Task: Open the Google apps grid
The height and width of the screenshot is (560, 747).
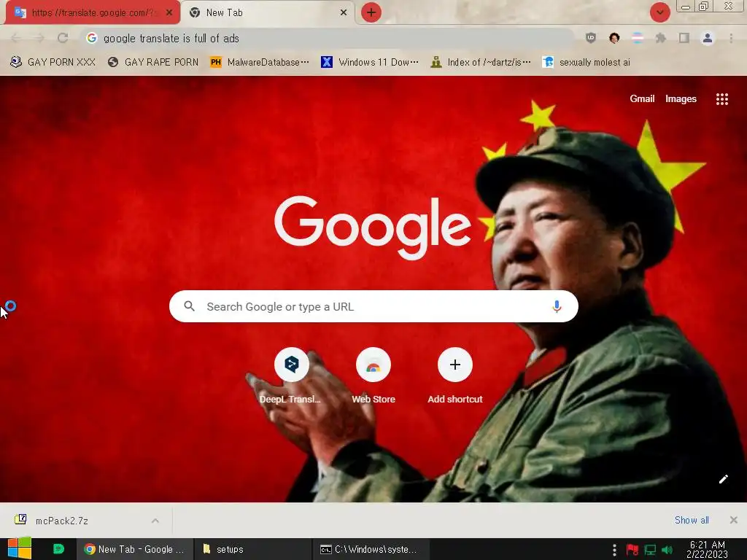Action: [x=721, y=99]
